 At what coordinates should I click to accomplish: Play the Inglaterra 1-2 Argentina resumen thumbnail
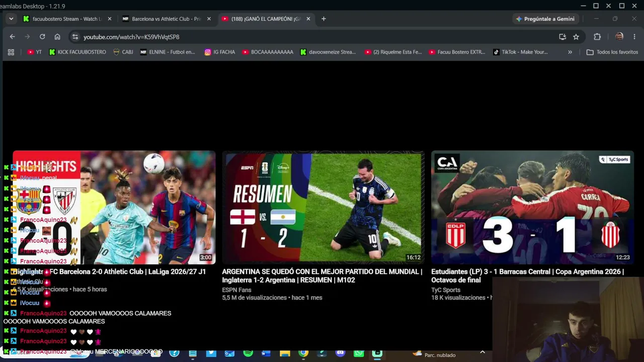324,208
